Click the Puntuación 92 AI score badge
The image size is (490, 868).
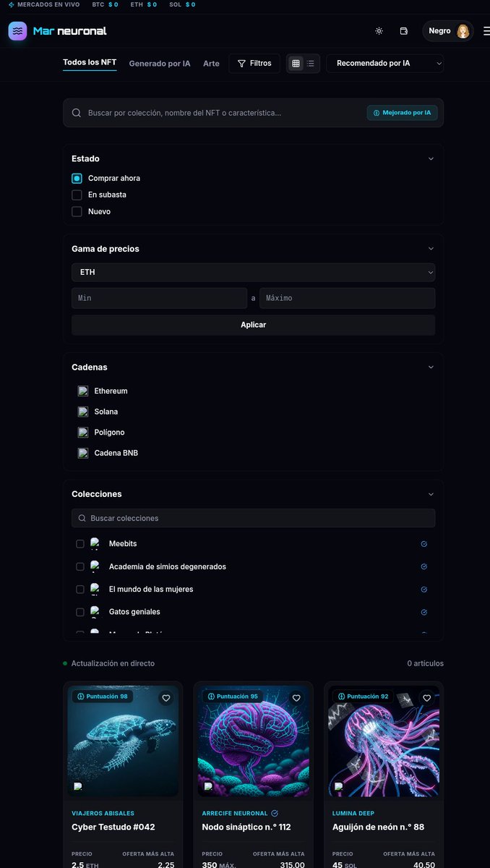click(x=364, y=697)
